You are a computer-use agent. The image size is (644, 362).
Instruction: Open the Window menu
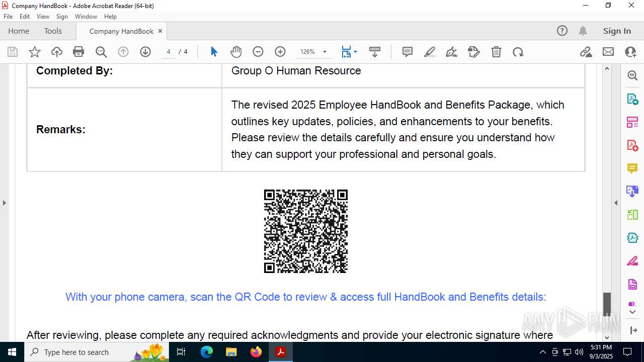coord(86,17)
